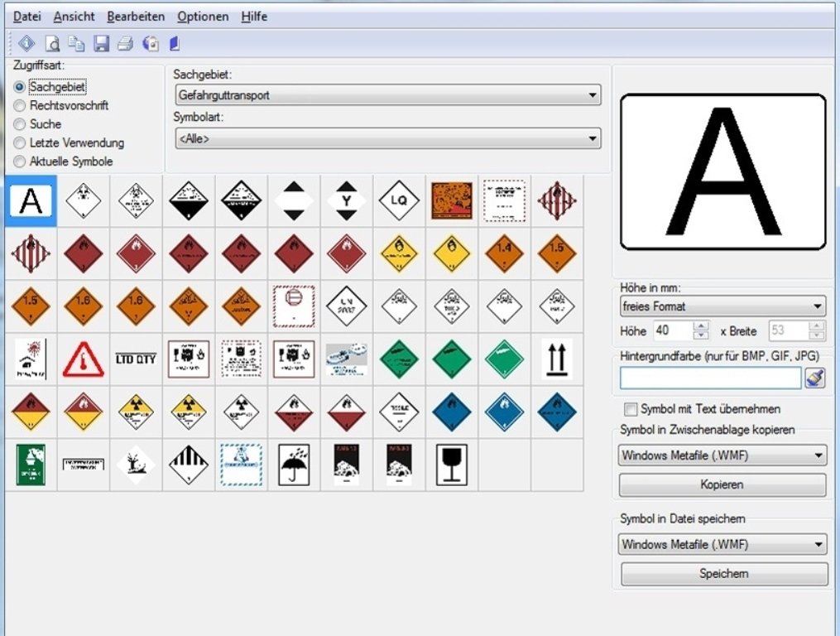Select the LTD QTY symbol
The width and height of the screenshot is (840, 636).
(136, 359)
